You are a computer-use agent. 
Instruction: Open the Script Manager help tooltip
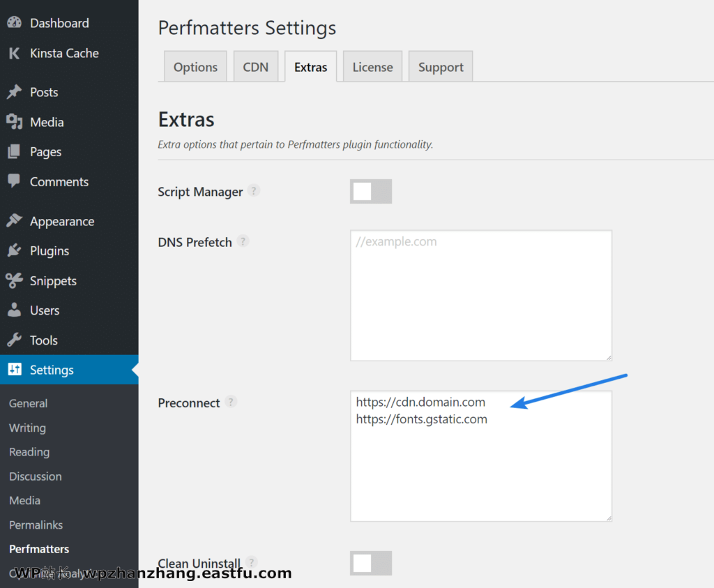pyautogui.click(x=254, y=190)
